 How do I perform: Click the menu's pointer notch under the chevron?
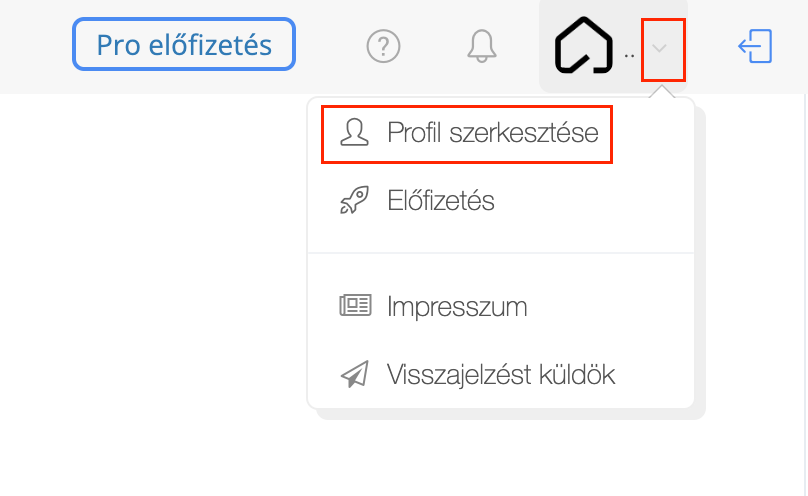click(x=662, y=92)
